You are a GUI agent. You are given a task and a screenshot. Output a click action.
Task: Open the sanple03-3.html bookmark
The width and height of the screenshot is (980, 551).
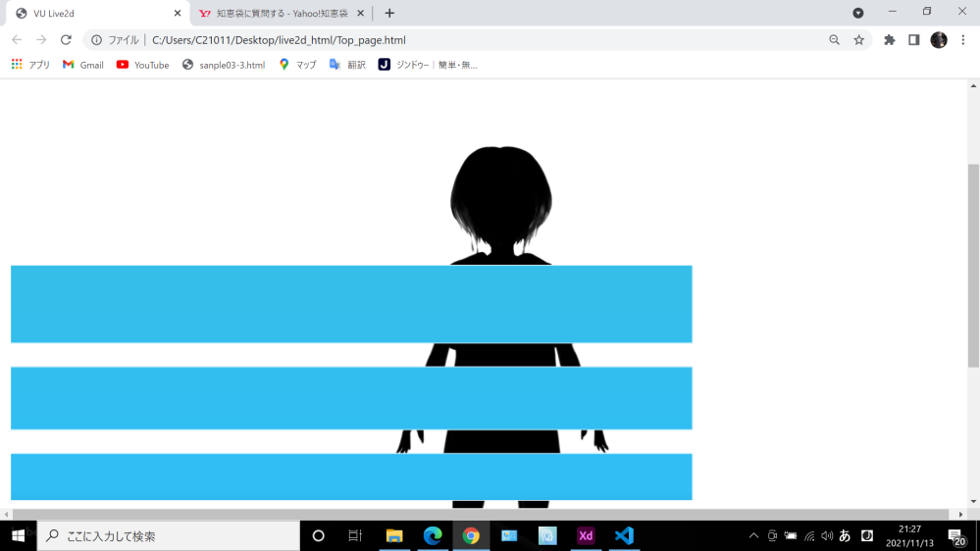(224, 65)
